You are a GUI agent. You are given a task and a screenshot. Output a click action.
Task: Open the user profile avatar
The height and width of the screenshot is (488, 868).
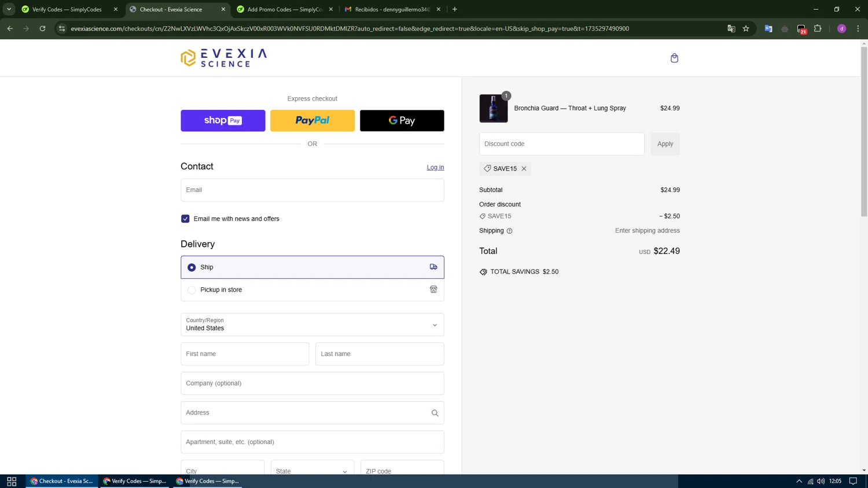(842, 28)
